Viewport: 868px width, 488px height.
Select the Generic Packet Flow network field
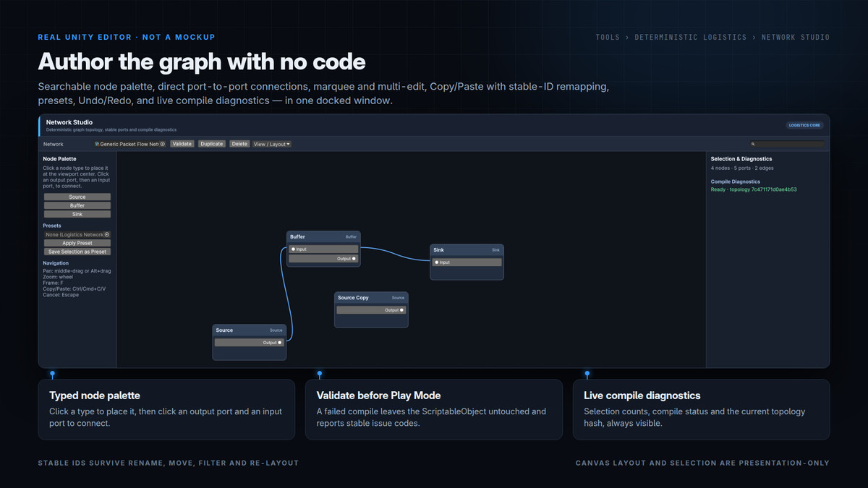[x=130, y=144]
